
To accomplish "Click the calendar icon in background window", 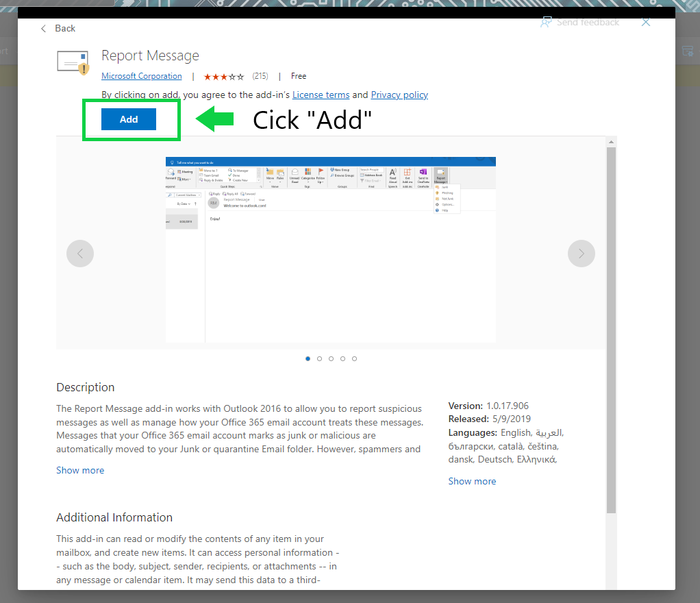I will pos(688,51).
